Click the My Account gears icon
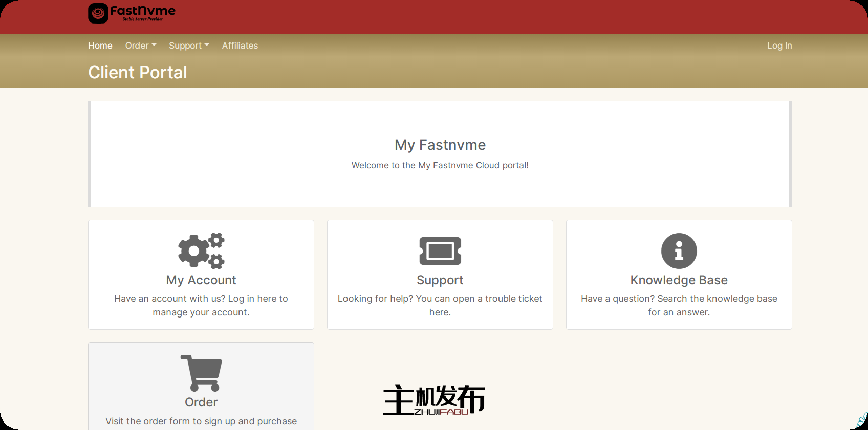This screenshot has width=868, height=430. click(x=201, y=251)
